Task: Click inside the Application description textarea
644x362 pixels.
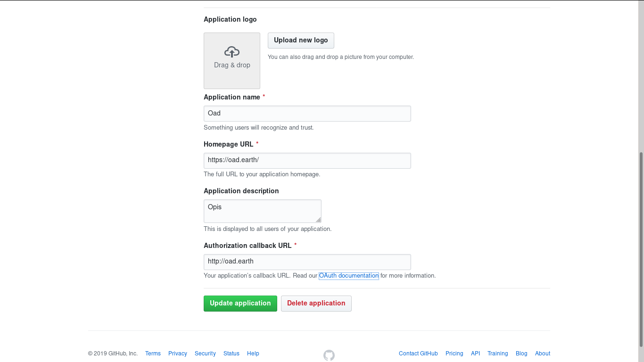Action: coord(262,211)
